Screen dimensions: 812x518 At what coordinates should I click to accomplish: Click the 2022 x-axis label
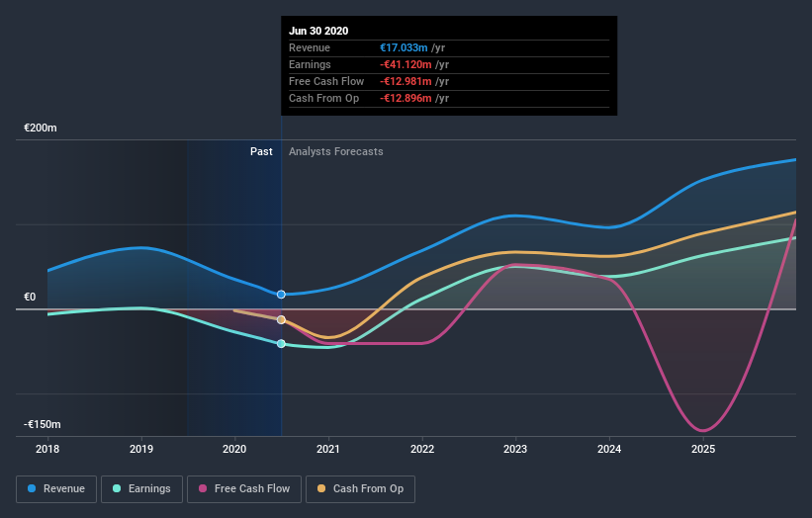tap(422, 449)
